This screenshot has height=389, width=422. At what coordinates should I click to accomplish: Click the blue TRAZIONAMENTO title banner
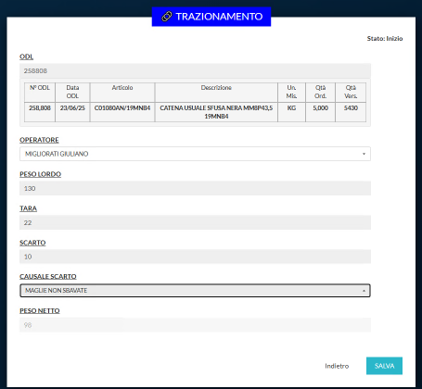(211, 17)
